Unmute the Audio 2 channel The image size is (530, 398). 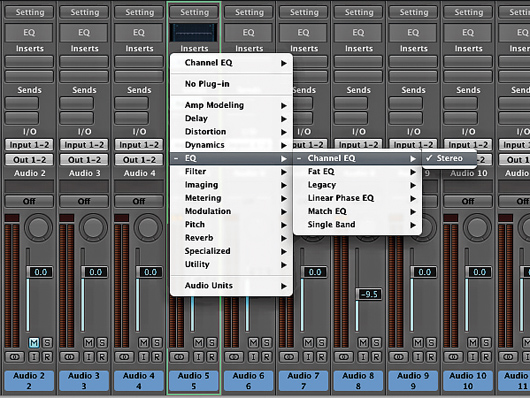(x=34, y=343)
